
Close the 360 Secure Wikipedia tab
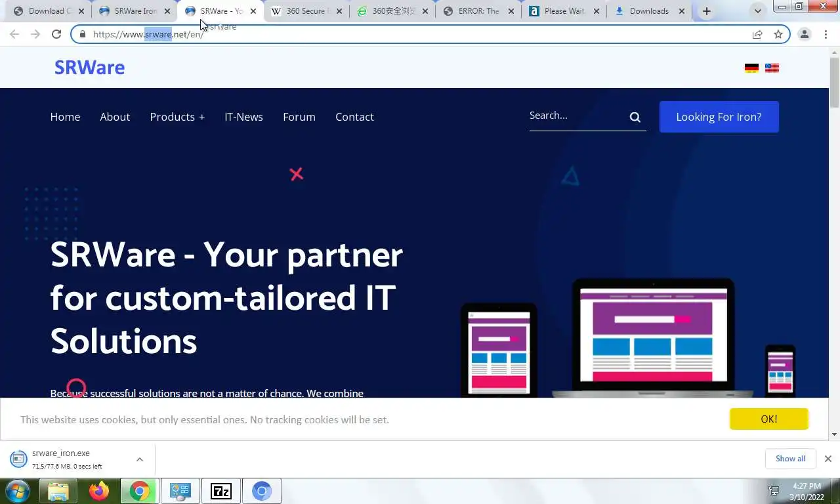click(x=339, y=11)
